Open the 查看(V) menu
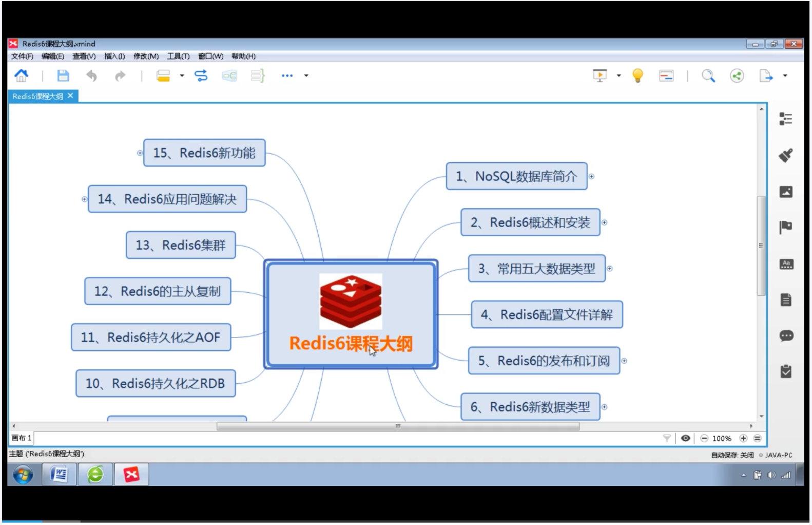This screenshot has height=525, width=812. 84,56
